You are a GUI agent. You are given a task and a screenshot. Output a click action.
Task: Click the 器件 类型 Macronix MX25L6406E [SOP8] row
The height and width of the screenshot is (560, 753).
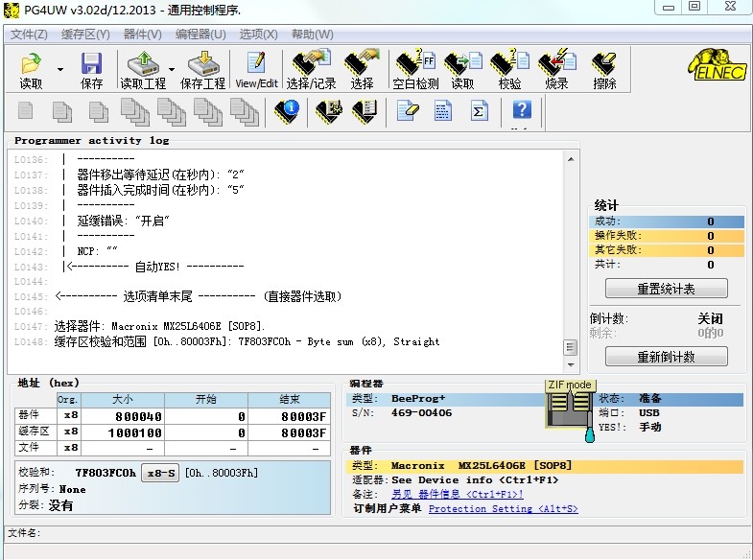click(x=545, y=466)
